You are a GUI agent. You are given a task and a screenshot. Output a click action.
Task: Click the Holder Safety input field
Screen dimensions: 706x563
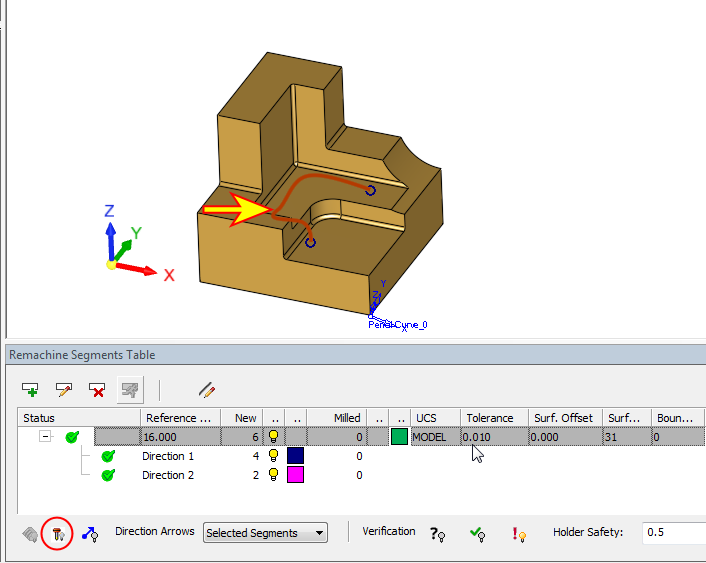pyautogui.click(x=672, y=532)
